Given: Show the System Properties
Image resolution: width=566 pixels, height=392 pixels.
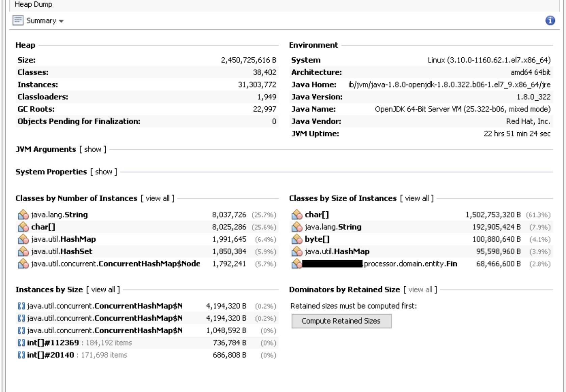Looking at the screenshot, I should [104, 172].
